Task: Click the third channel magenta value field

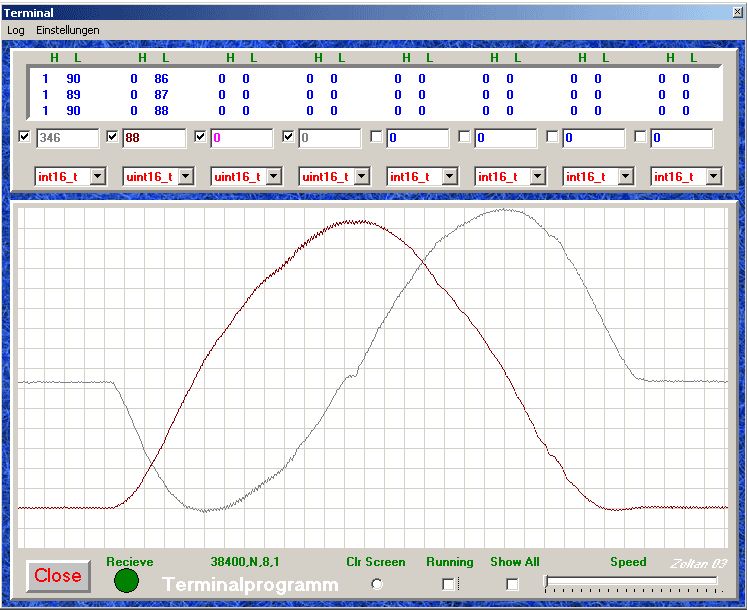Action: pyautogui.click(x=242, y=138)
